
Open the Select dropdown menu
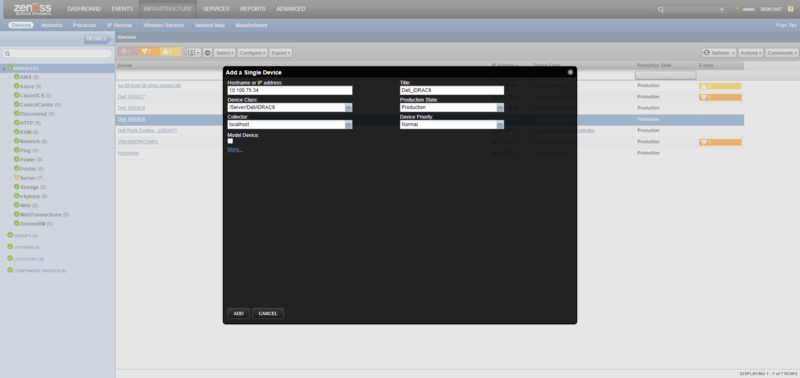pos(224,53)
